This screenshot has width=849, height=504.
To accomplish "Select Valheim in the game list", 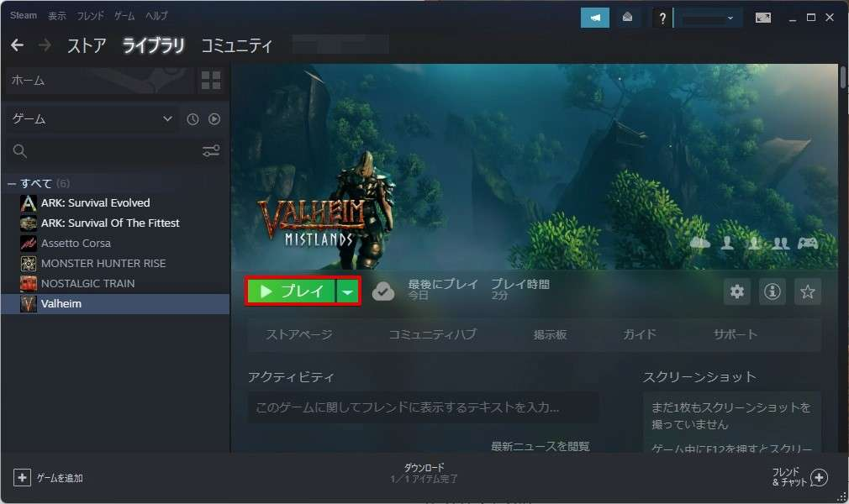I will (115, 304).
